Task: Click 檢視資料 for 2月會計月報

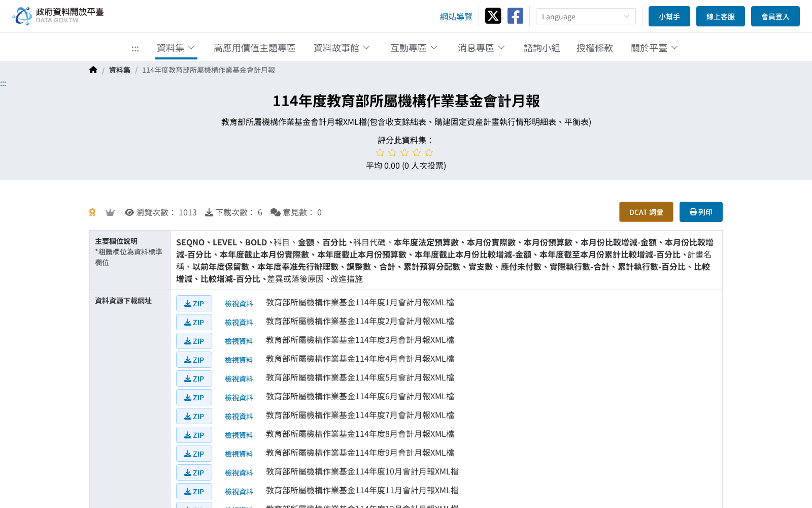Action: point(239,322)
